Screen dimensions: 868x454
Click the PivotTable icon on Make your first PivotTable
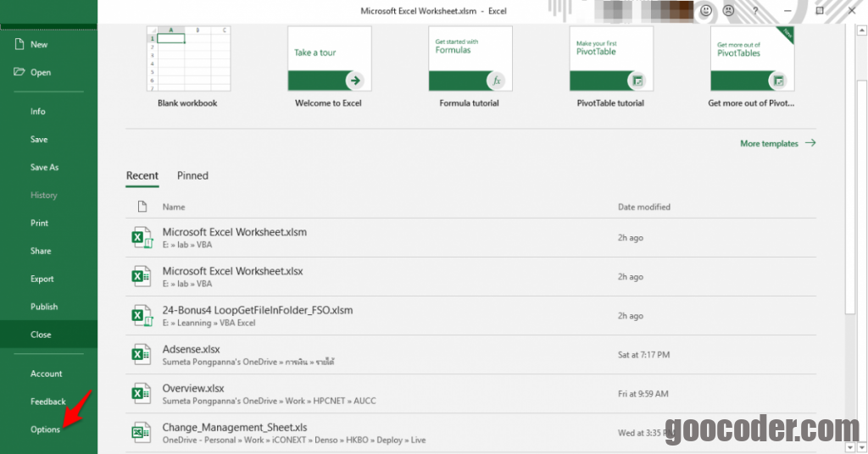[637, 80]
